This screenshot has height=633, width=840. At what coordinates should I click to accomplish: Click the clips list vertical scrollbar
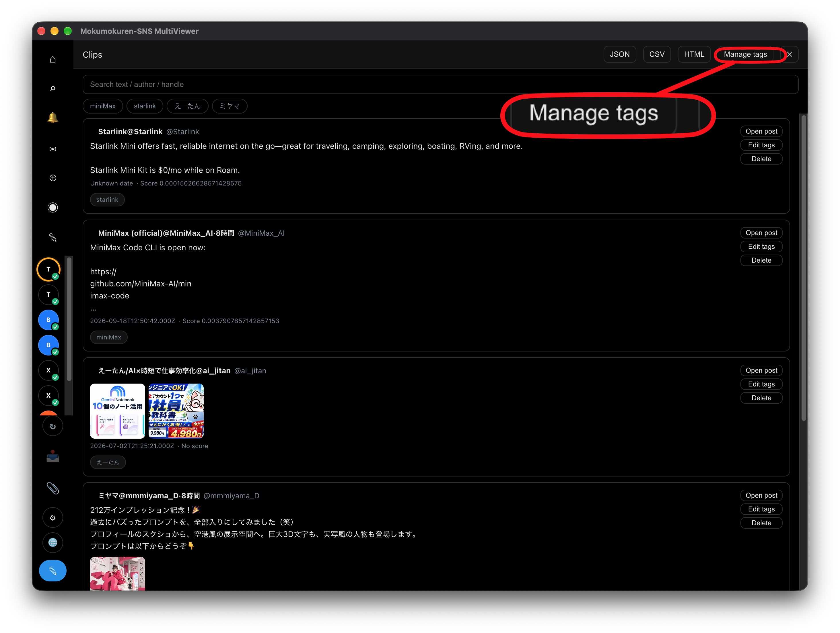(x=804, y=267)
